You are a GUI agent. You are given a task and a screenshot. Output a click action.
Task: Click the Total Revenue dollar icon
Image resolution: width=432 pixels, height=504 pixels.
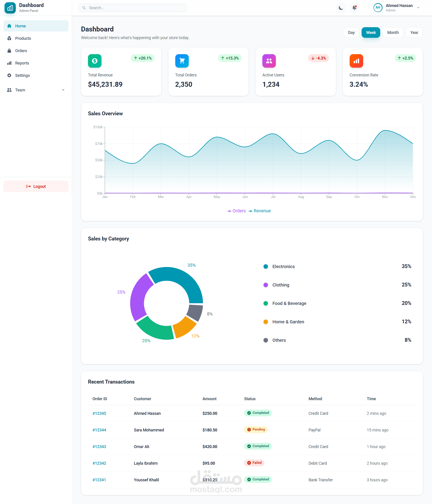(x=94, y=61)
